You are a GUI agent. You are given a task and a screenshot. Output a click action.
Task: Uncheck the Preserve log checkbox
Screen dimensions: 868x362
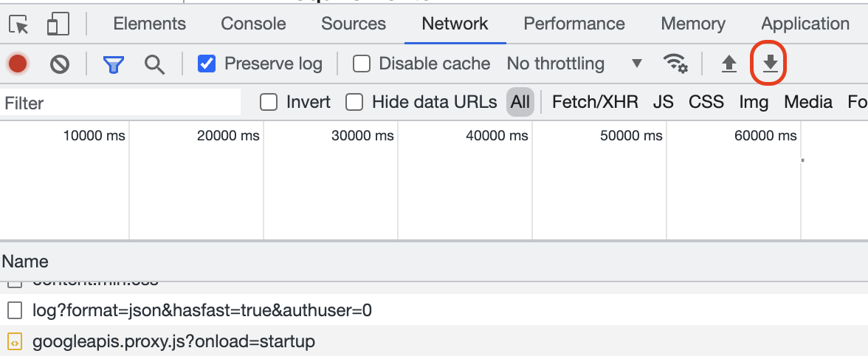pos(207,64)
